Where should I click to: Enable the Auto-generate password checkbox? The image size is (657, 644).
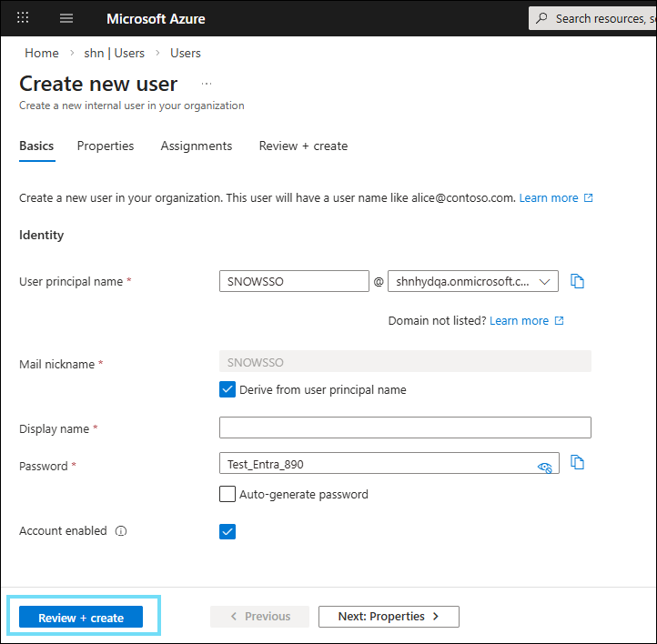227,495
